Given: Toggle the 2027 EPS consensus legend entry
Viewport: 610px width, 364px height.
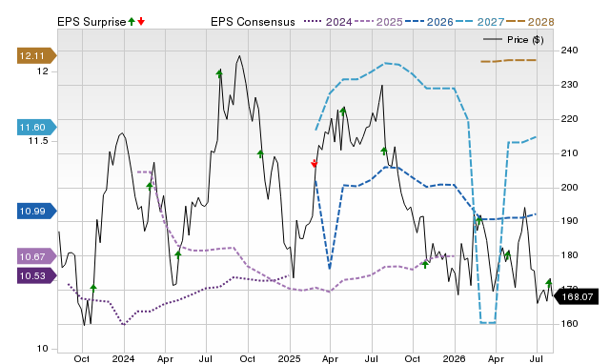Looking at the screenshot, I should click(x=479, y=22).
